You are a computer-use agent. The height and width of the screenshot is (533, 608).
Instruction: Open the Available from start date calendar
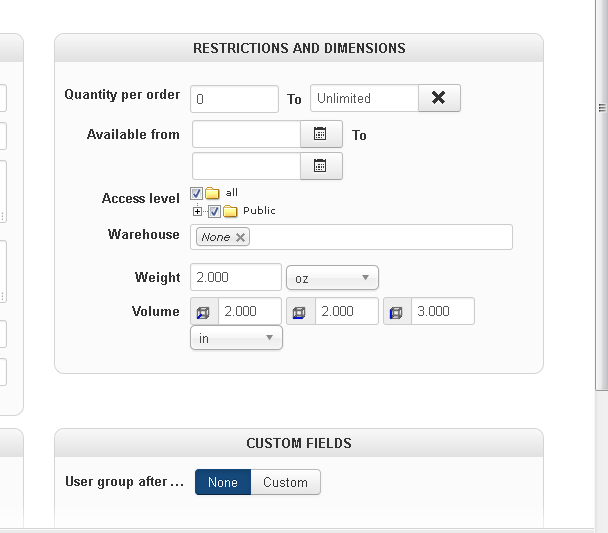[321, 134]
